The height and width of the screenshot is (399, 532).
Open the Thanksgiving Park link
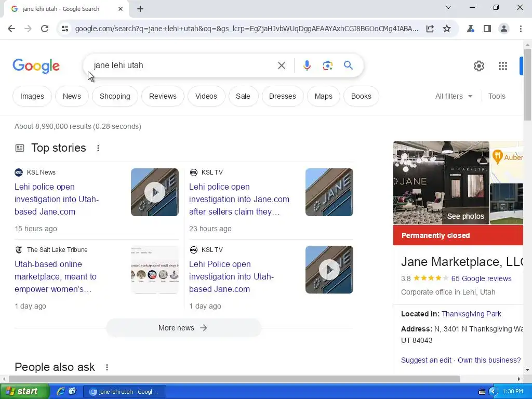(471, 314)
